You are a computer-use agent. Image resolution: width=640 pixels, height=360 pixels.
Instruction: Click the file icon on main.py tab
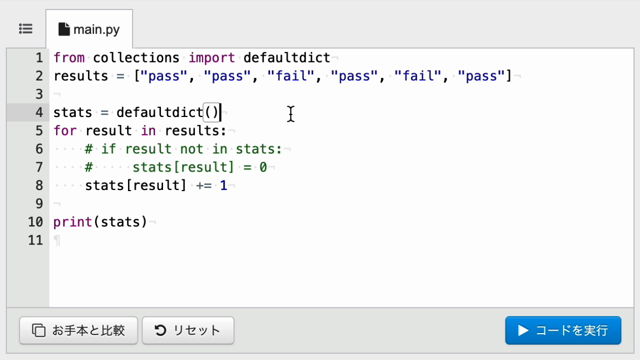tap(64, 29)
